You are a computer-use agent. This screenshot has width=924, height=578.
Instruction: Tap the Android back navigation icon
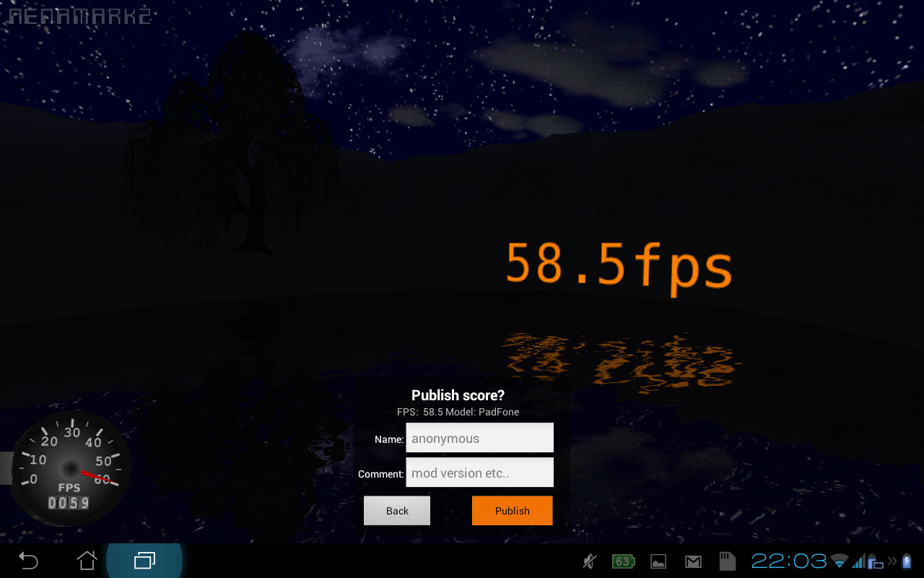point(28,561)
